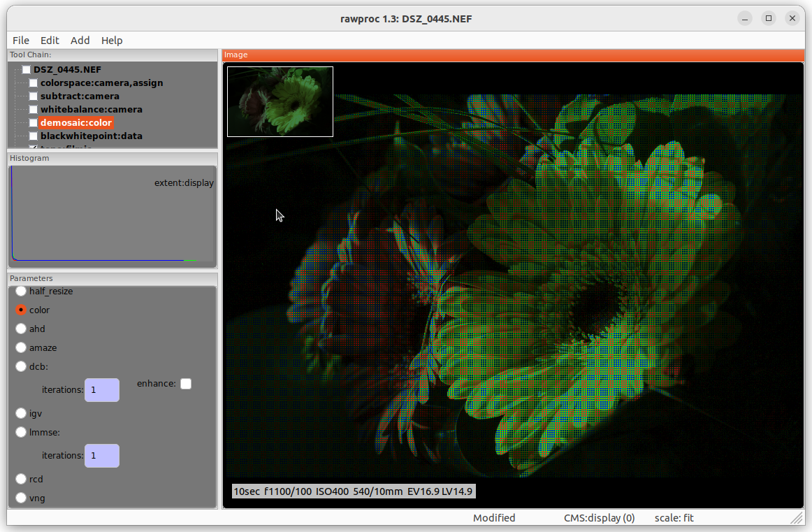Select the ahd demosaic radio button
The width and height of the screenshot is (812, 532).
point(21,329)
